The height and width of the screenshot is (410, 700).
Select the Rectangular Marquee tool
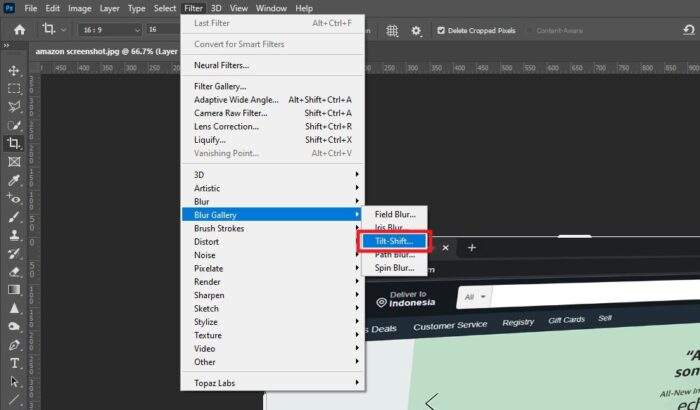[14, 88]
